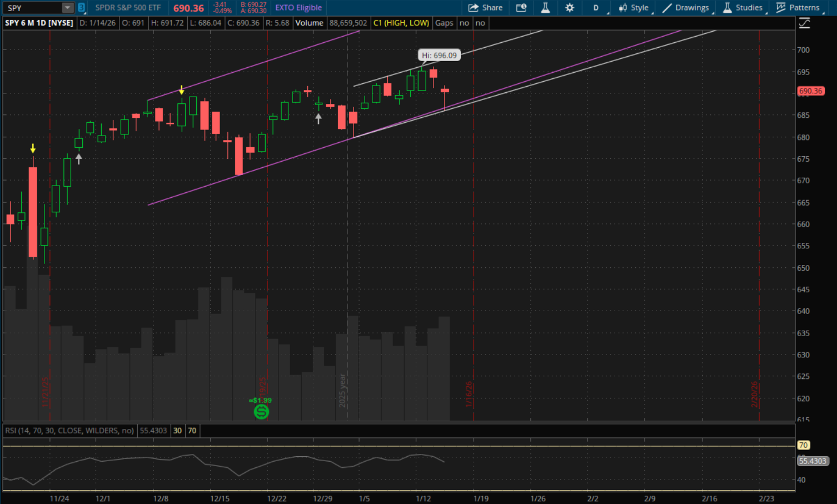Click the RSI 70 overbought level tag
The width and height of the screenshot is (837, 504).
click(x=804, y=445)
